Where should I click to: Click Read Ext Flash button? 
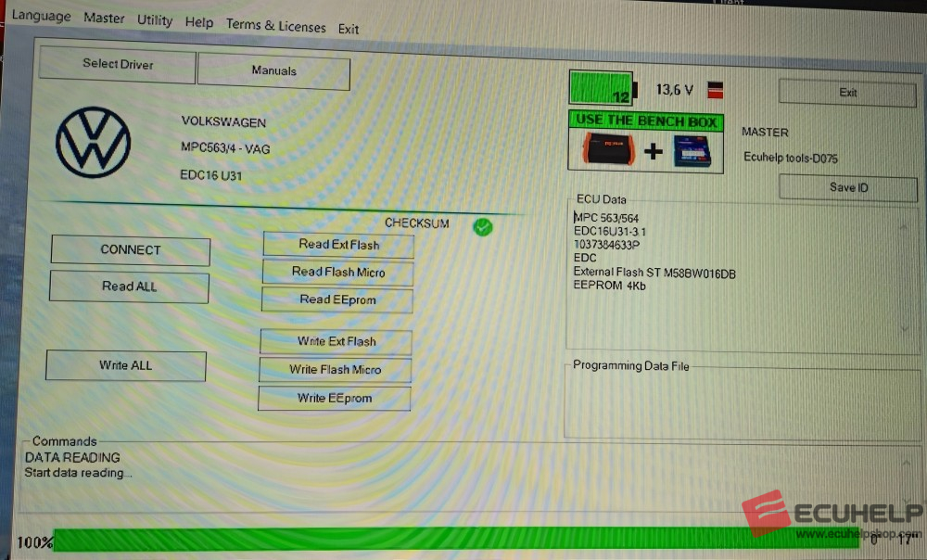point(338,245)
